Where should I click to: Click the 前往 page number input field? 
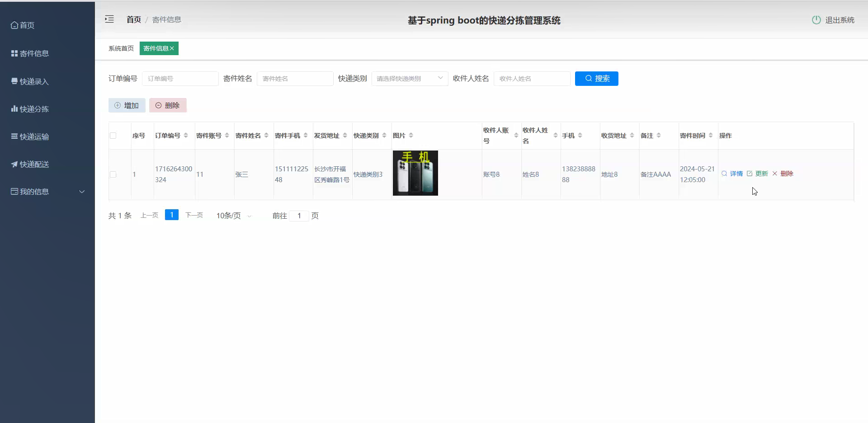pyautogui.click(x=299, y=216)
